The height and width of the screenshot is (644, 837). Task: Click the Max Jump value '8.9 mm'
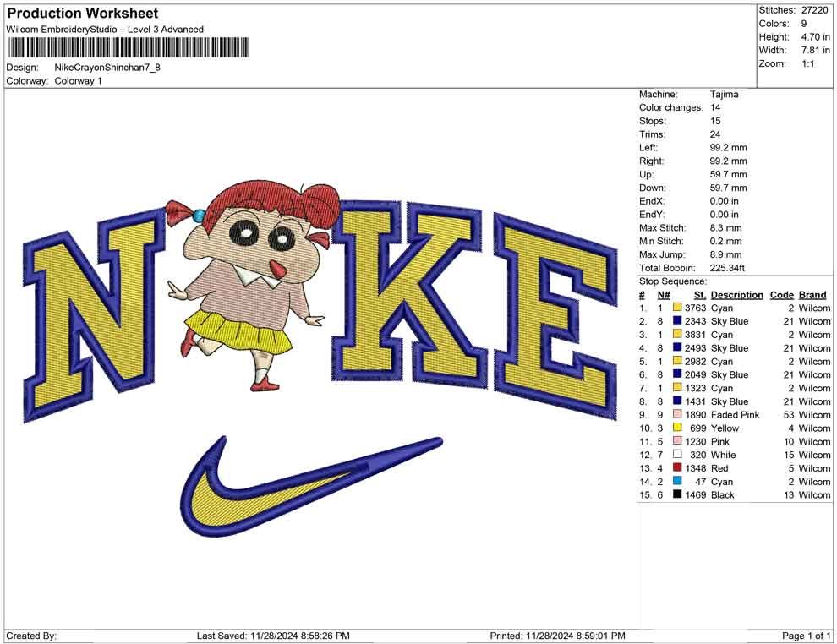click(x=726, y=254)
